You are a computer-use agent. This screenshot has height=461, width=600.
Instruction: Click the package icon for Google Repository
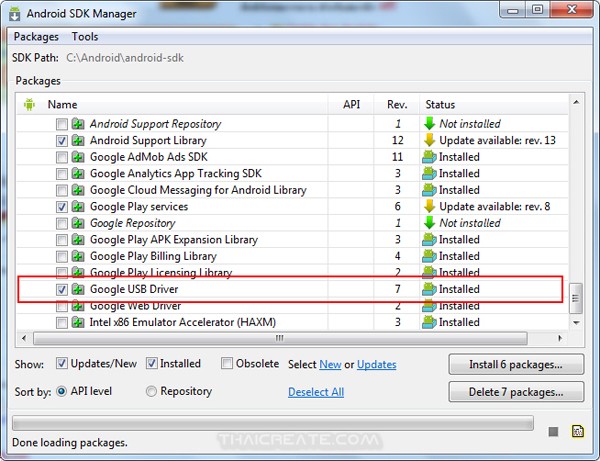tap(78, 223)
